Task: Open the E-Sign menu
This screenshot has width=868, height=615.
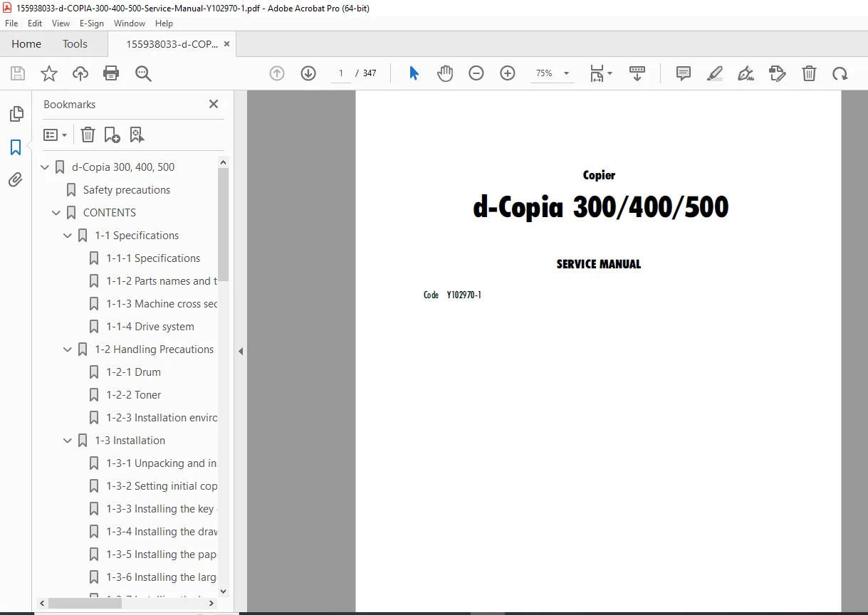Action: click(92, 23)
